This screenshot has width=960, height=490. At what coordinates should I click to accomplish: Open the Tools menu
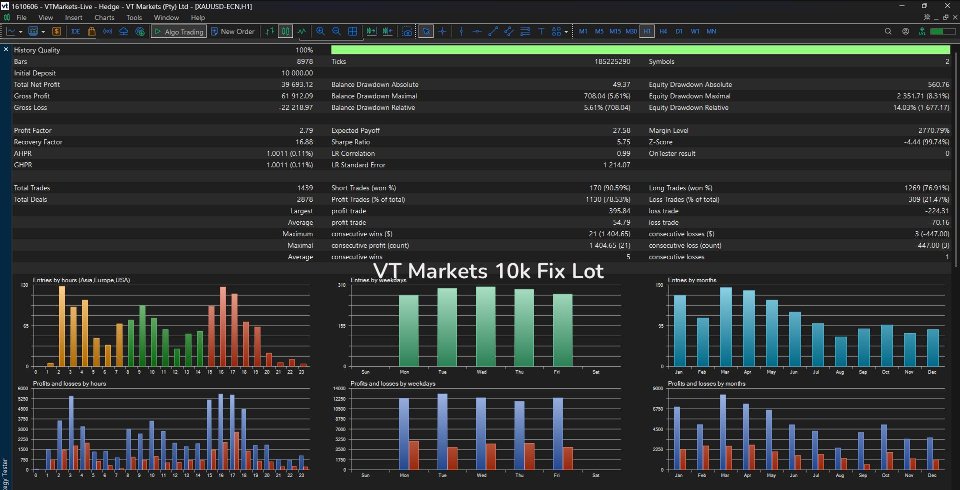coord(134,18)
